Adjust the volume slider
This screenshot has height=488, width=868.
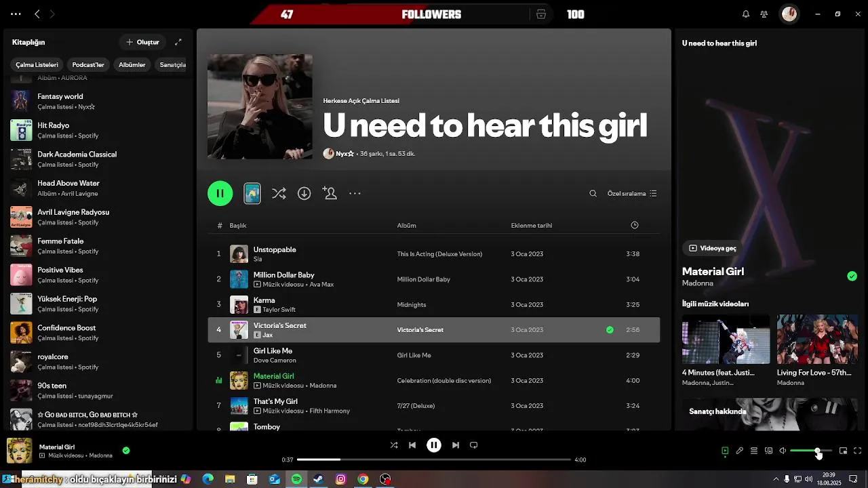811,451
